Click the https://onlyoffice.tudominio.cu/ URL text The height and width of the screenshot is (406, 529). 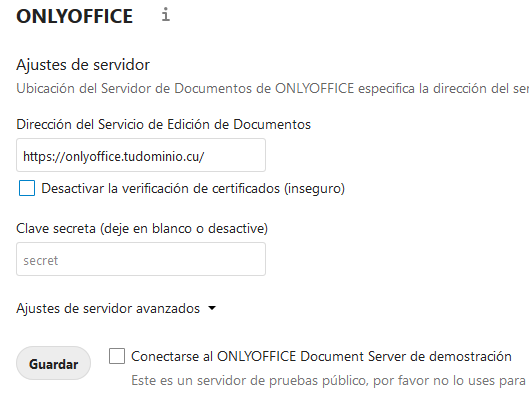click(113, 157)
